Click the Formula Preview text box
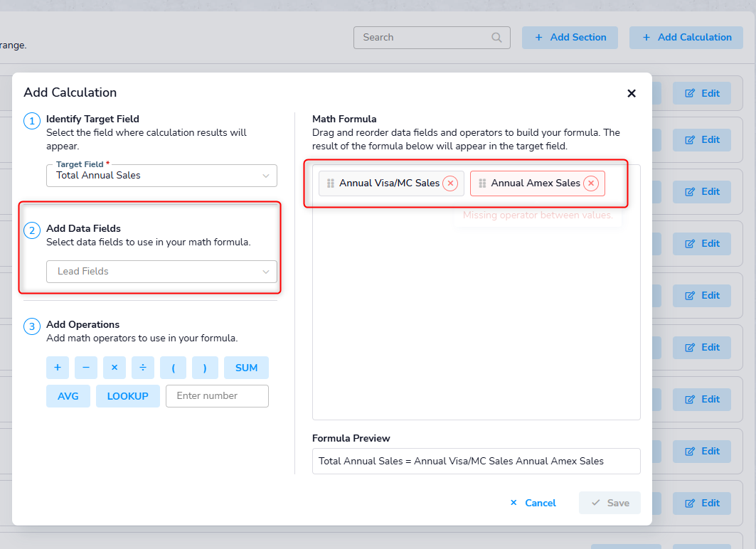Image resolution: width=756 pixels, height=549 pixels. coord(476,461)
